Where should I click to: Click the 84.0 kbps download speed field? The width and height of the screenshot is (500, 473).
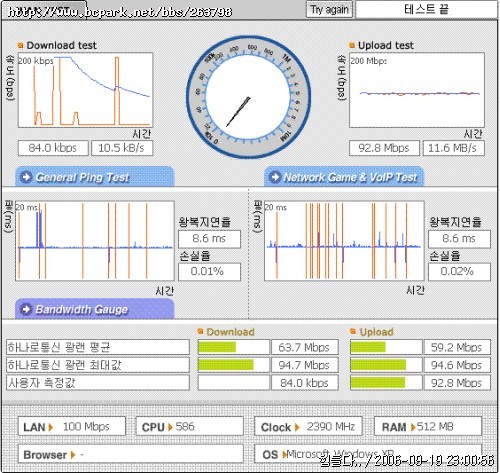[53, 148]
